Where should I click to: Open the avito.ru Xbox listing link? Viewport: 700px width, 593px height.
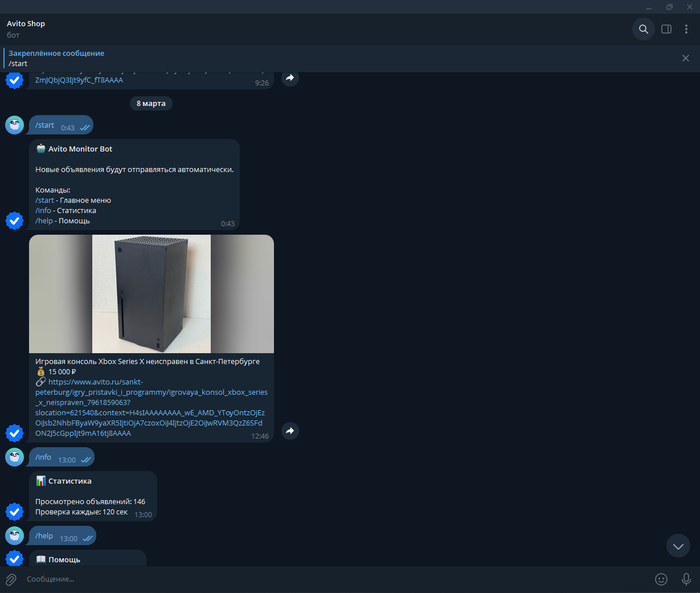151,407
